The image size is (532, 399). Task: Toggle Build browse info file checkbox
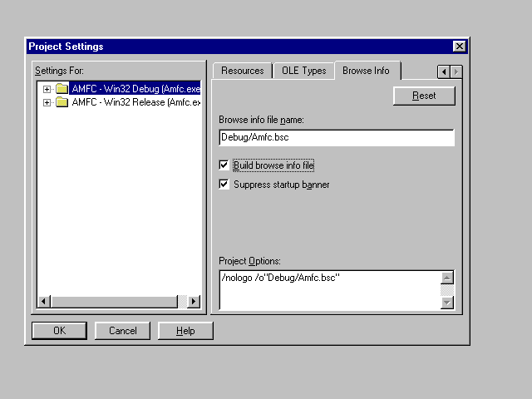(x=224, y=165)
